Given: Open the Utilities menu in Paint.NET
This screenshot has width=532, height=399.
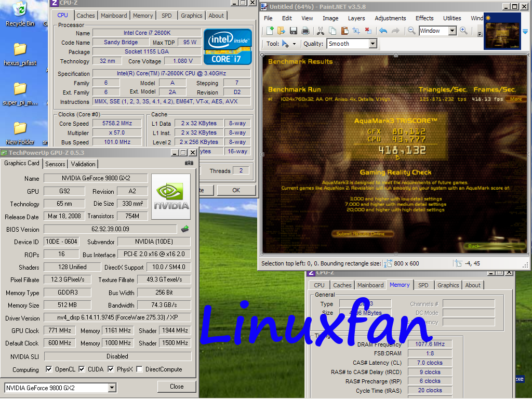Looking at the screenshot, I should (452, 18).
